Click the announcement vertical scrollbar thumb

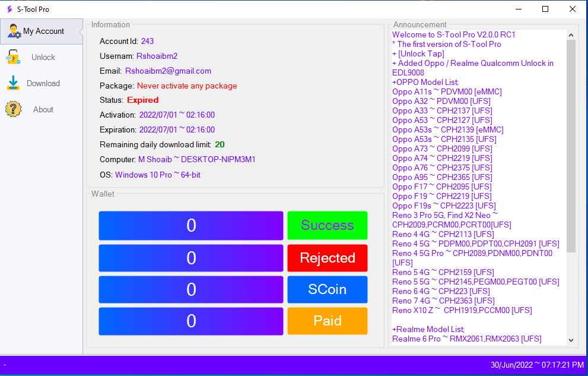click(571, 146)
